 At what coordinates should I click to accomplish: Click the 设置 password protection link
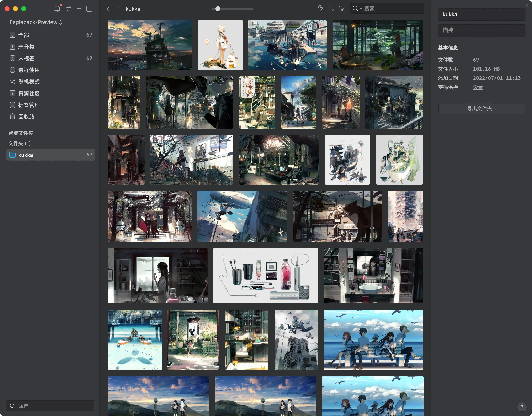coord(478,87)
